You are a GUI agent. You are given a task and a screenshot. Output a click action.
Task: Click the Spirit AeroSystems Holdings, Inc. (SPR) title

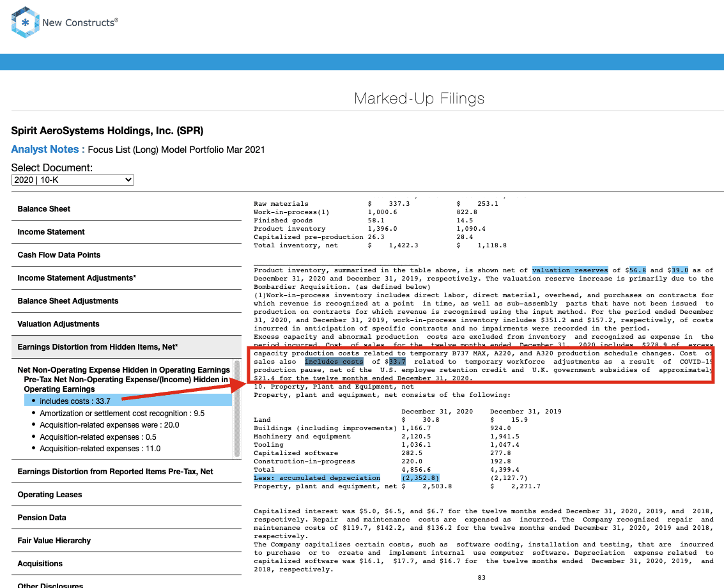click(107, 131)
